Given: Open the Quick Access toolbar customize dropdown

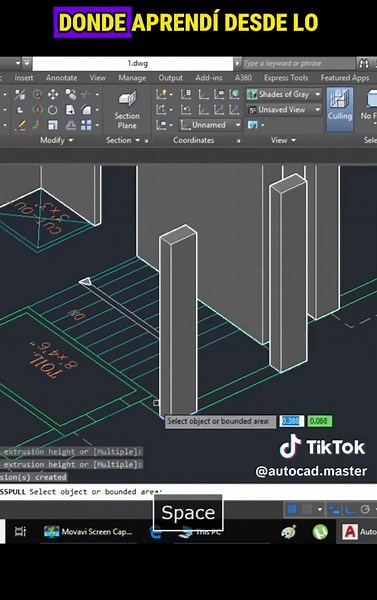Looking at the screenshot, I should click(x=27, y=63).
